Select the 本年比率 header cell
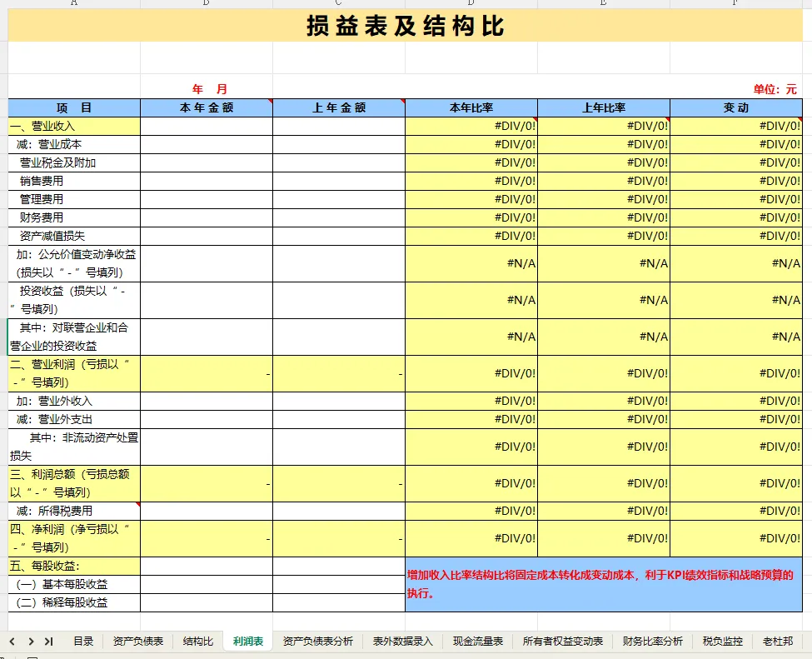 [x=471, y=107]
